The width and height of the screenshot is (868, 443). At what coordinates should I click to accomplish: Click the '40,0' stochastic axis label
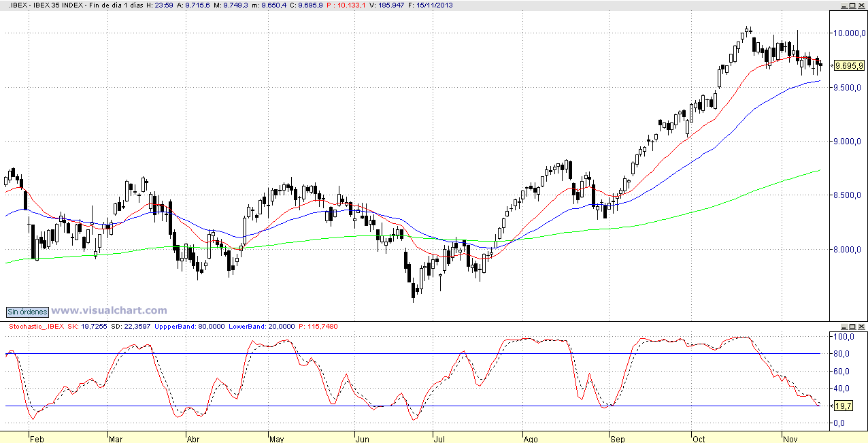pos(841,389)
